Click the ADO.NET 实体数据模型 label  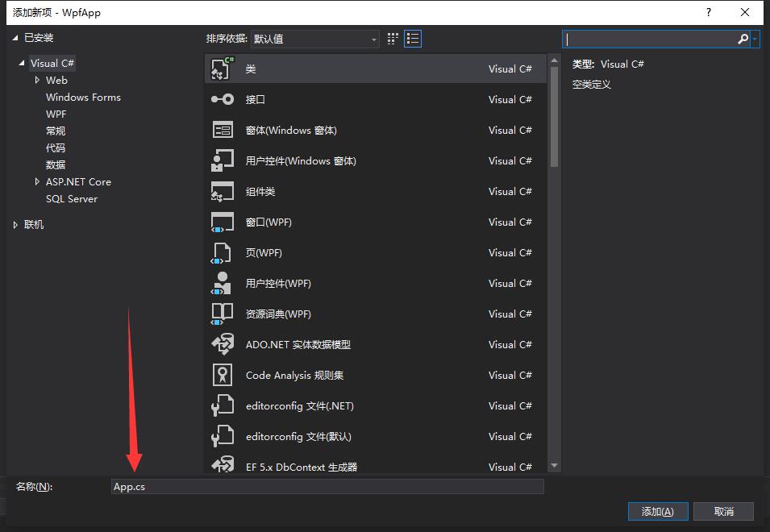click(x=298, y=344)
